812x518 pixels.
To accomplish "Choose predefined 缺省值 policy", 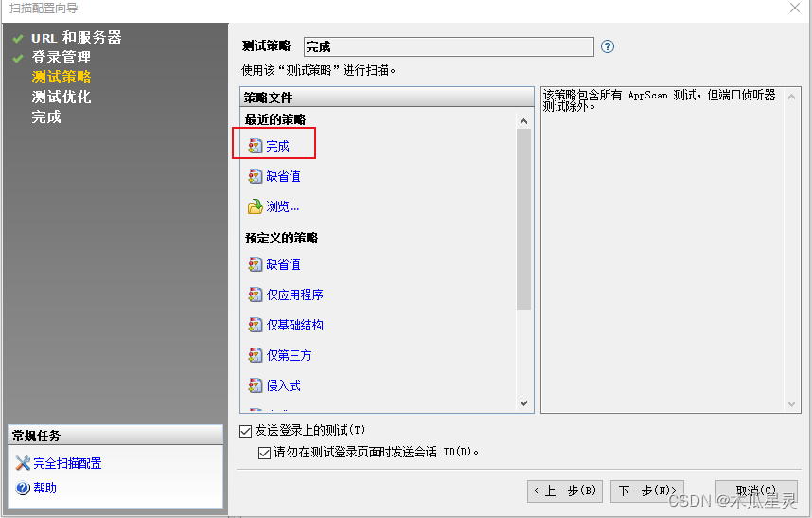I will (x=283, y=265).
